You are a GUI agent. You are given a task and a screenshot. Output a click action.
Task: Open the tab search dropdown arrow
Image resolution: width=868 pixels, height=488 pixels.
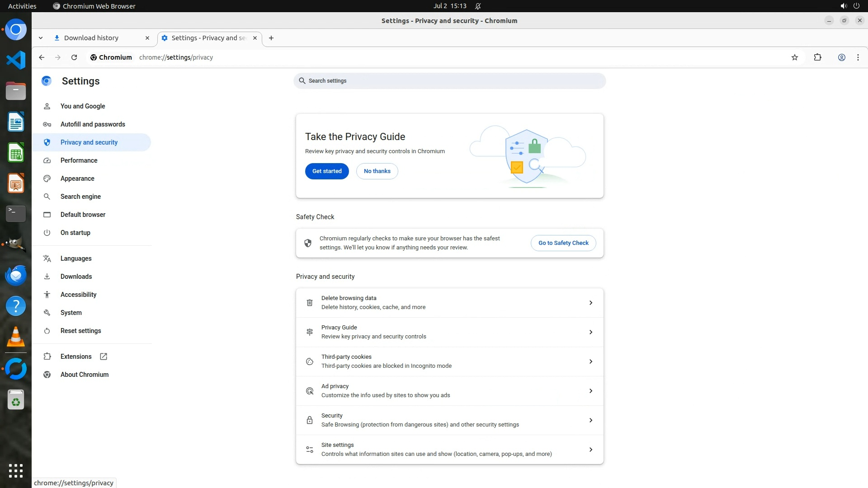point(41,38)
